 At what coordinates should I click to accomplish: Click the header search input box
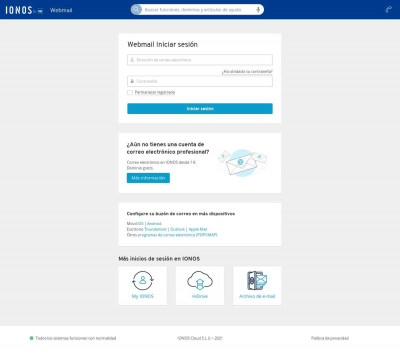point(197,10)
